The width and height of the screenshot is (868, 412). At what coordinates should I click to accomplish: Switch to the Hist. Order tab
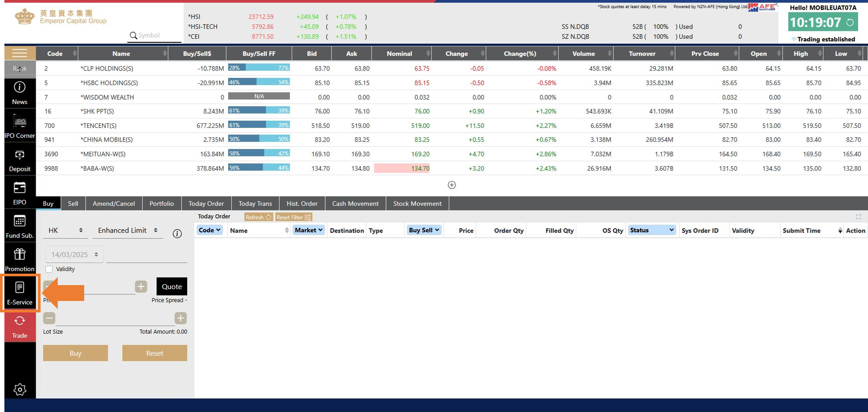(302, 204)
